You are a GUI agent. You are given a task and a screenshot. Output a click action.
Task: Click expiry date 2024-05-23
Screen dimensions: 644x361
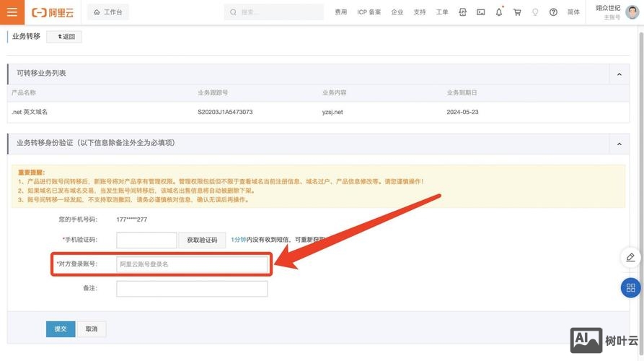pos(462,112)
